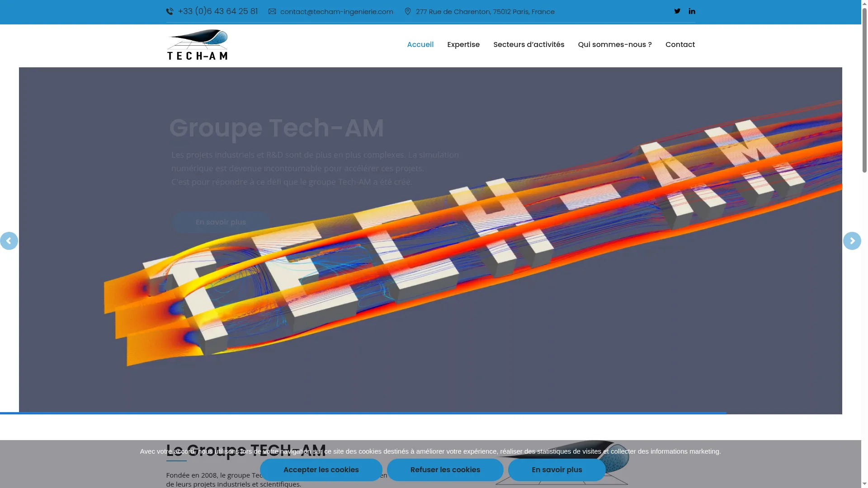Click the 277 Rue de Charenton address
Image resolution: width=868 pixels, height=488 pixels.
click(485, 12)
